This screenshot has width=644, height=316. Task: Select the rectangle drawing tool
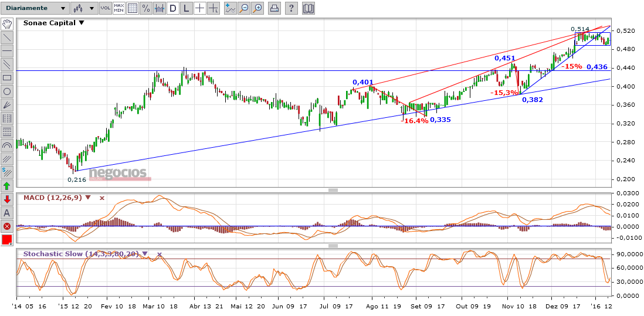7,78
